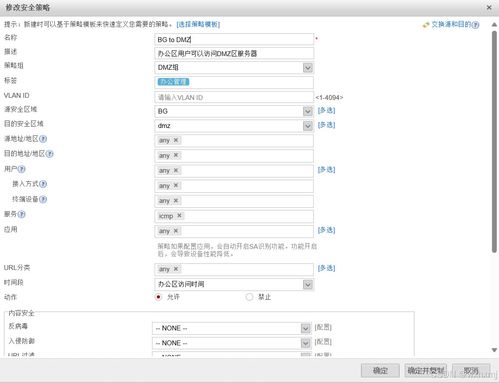Select the 允许 action radio button

[x=159, y=297]
